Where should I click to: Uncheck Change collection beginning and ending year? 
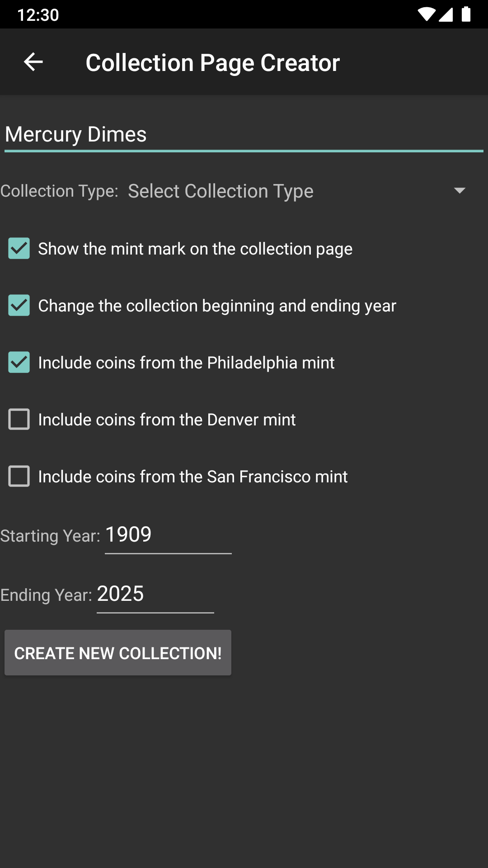(x=19, y=306)
